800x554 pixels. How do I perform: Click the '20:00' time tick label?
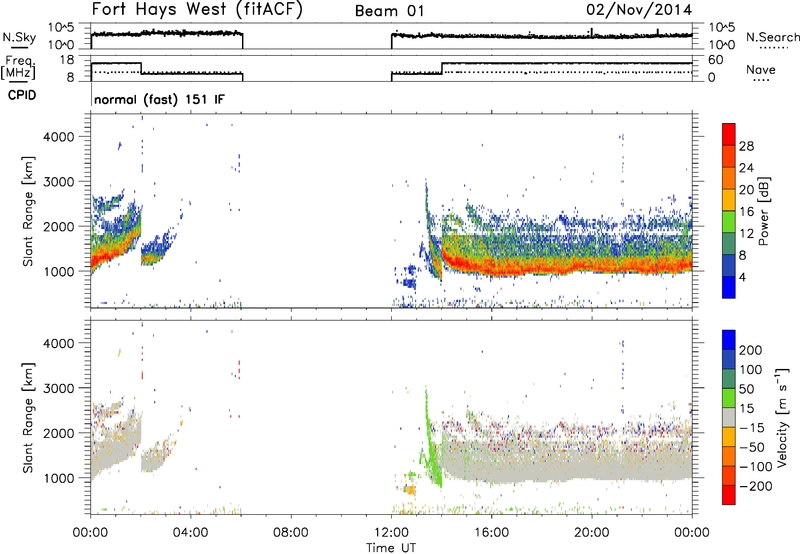591,533
